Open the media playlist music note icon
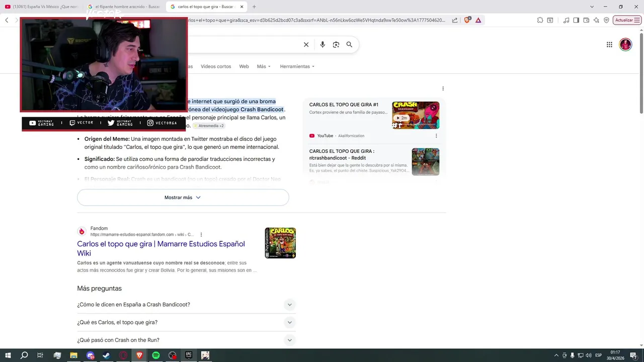 pos(567,20)
